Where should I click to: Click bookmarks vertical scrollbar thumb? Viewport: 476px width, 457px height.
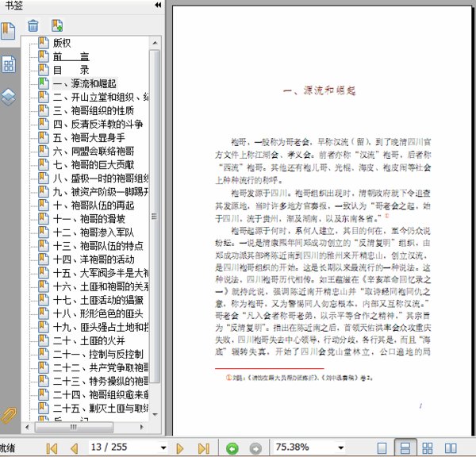pyautogui.click(x=155, y=216)
